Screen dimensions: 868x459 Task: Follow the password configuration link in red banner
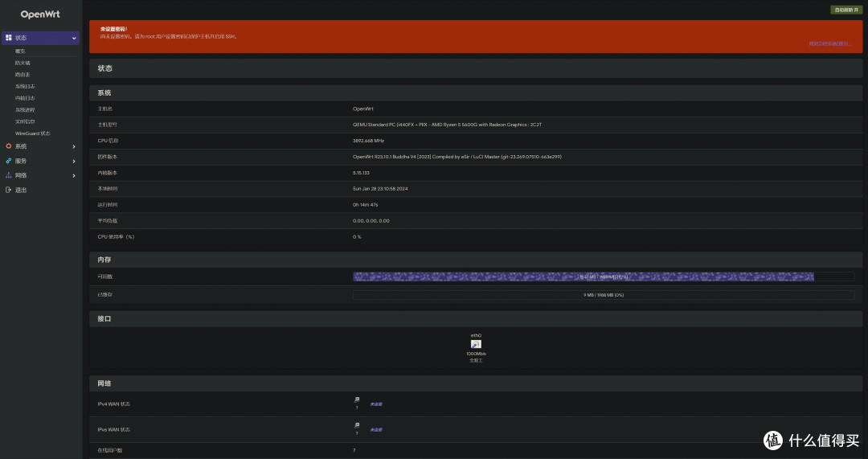(829, 43)
